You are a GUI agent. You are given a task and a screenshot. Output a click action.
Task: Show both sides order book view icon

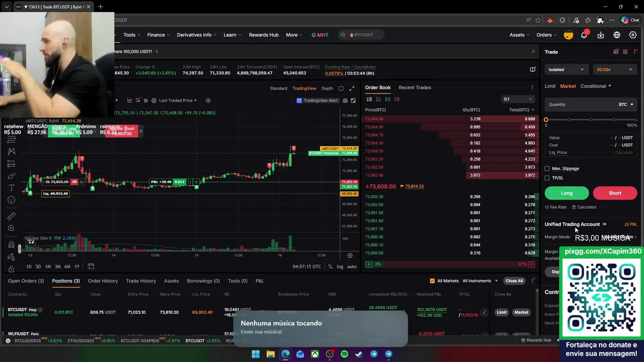click(x=369, y=100)
